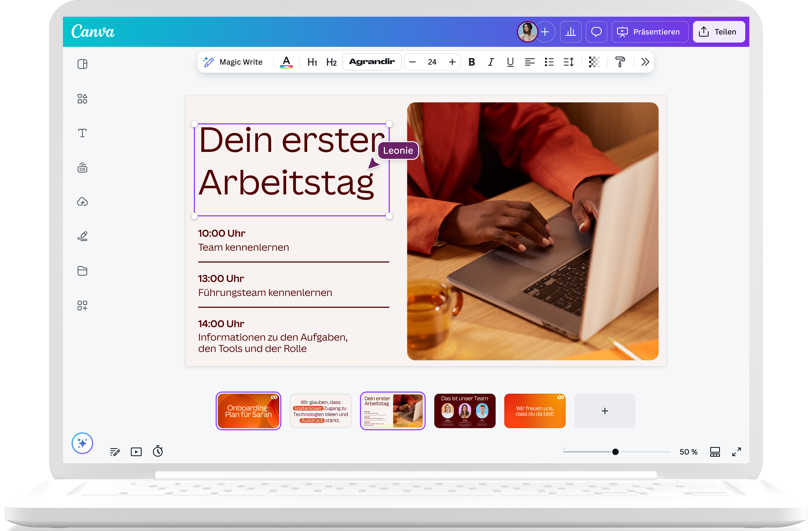The height and width of the screenshot is (531, 812).
Task: Open the Elements shapes panel
Action: (82, 99)
